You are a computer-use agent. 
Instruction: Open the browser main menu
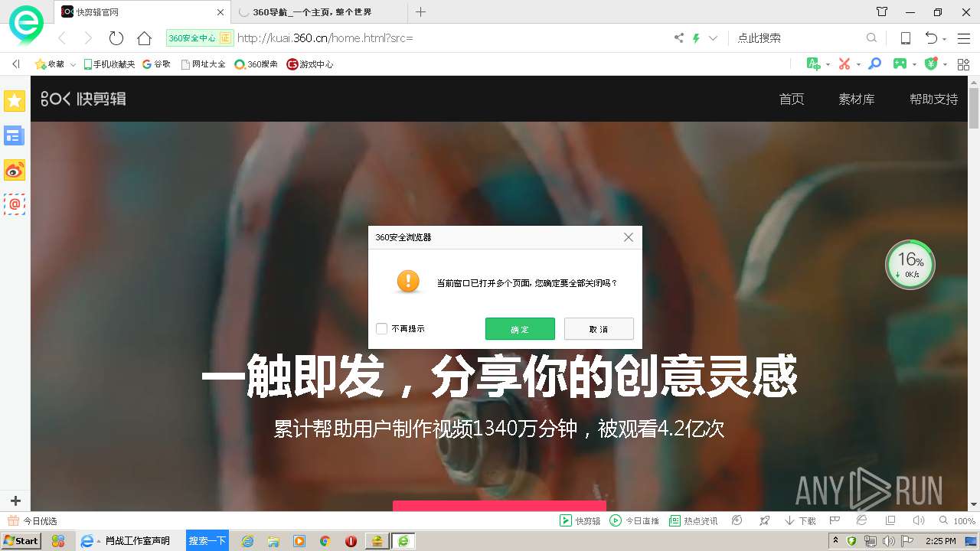point(963,37)
